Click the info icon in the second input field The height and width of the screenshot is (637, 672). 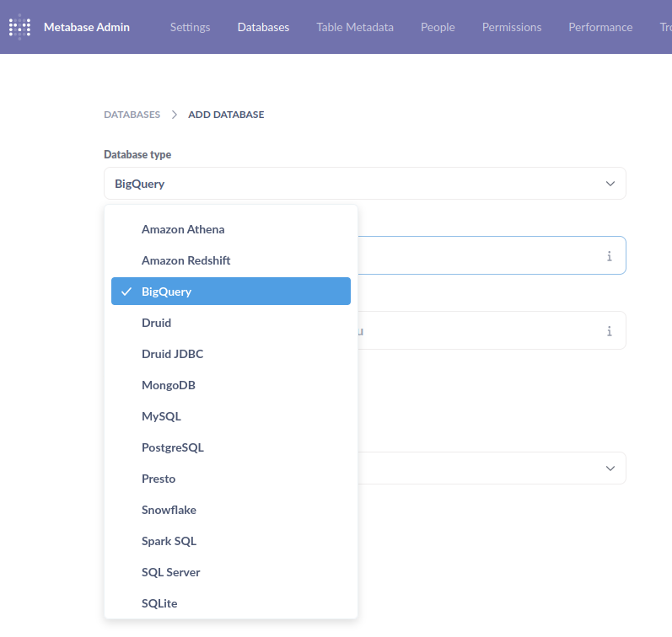pos(609,331)
